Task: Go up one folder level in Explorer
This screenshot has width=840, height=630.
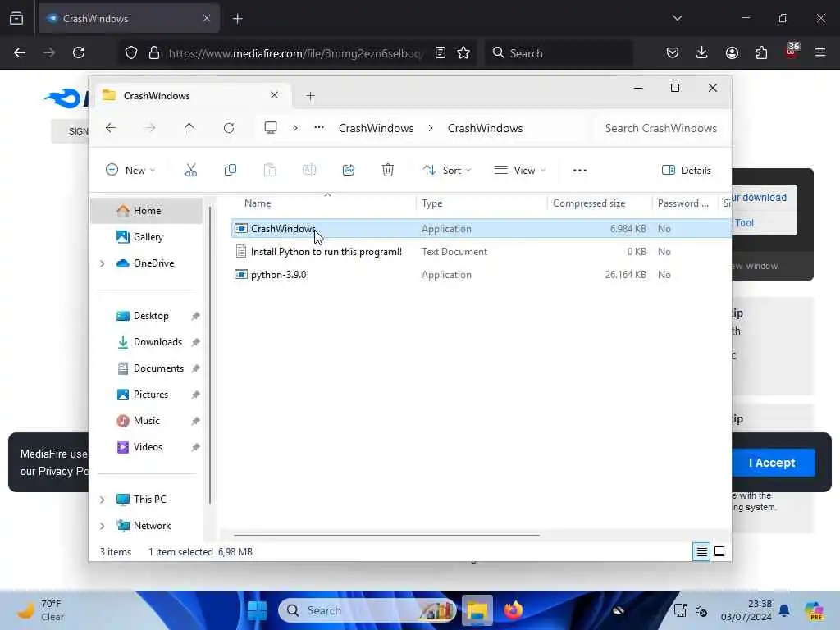Action: tap(189, 128)
